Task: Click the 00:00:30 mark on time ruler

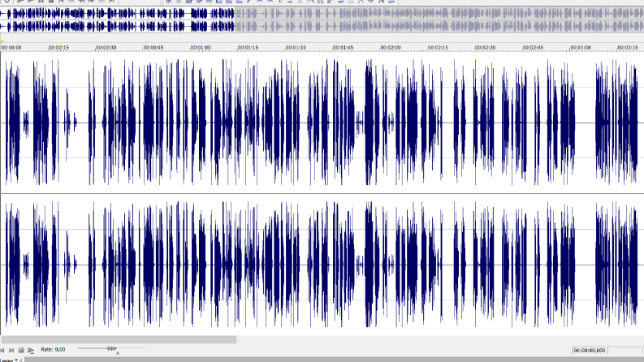Action: (106, 48)
